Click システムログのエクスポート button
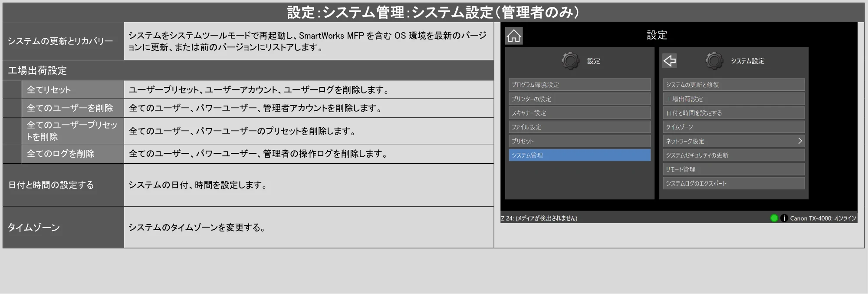 point(733,183)
